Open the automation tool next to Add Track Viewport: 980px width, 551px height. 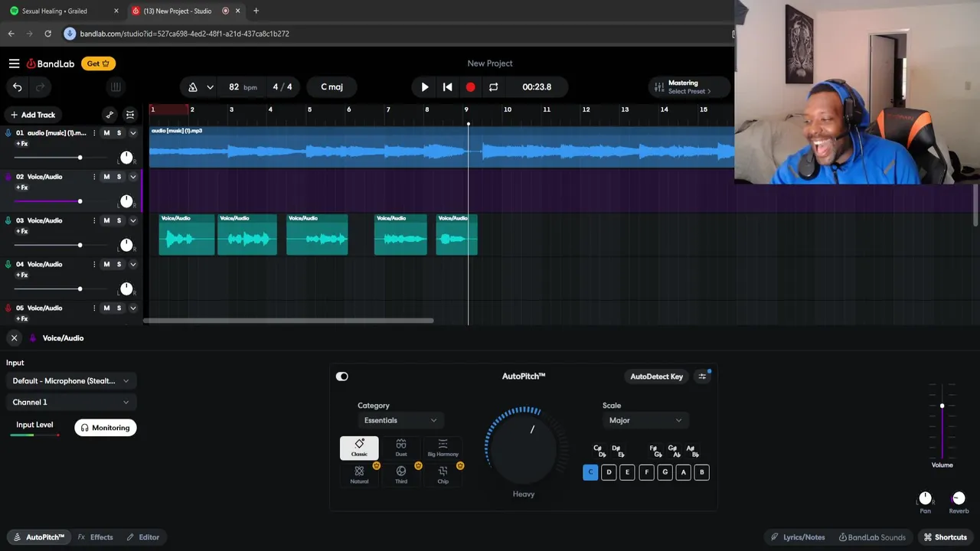[x=109, y=115]
